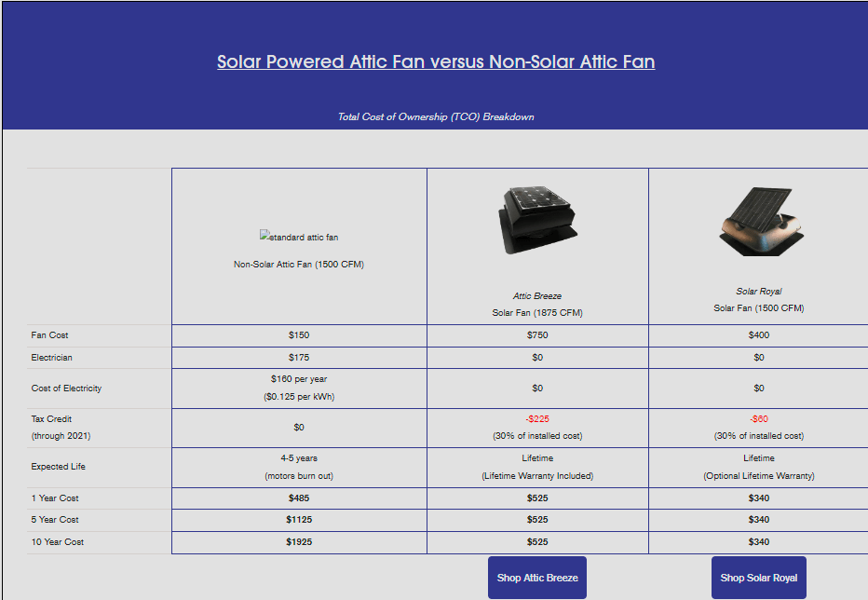Click the broken standard attic fan image placeholder
This screenshot has height=600, width=868.
point(298,236)
